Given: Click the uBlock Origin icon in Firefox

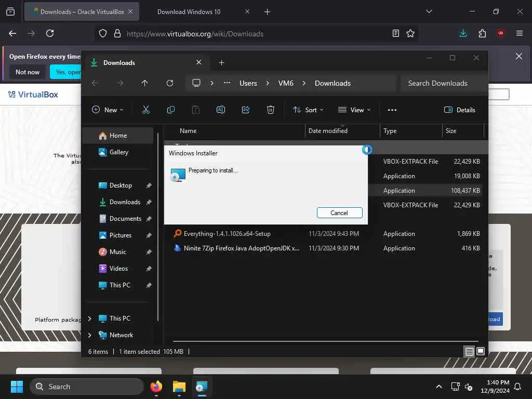Looking at the screenshot, I should click(x=501, y=33).
